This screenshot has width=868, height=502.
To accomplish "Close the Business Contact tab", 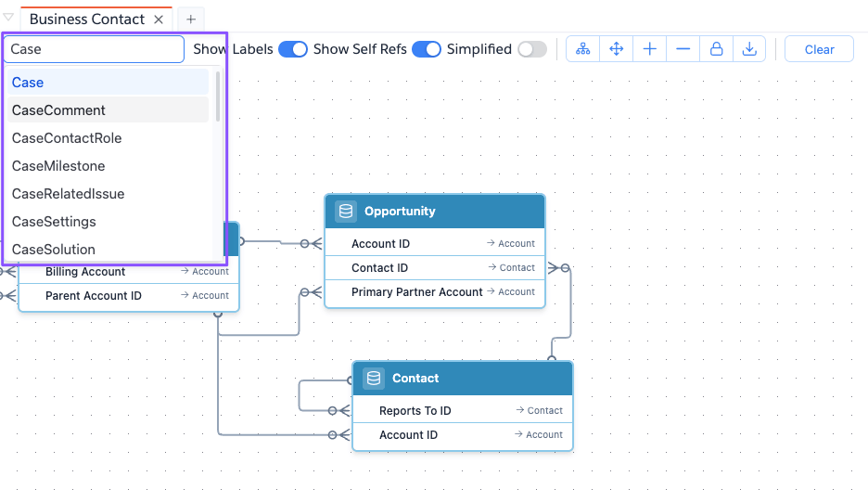I will (159, 19).
